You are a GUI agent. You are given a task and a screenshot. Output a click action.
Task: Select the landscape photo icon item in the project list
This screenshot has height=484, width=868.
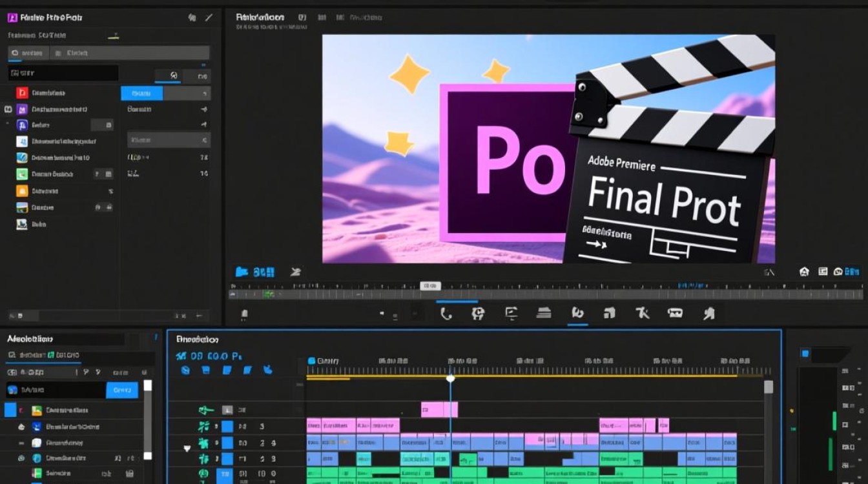pos(22,208)
